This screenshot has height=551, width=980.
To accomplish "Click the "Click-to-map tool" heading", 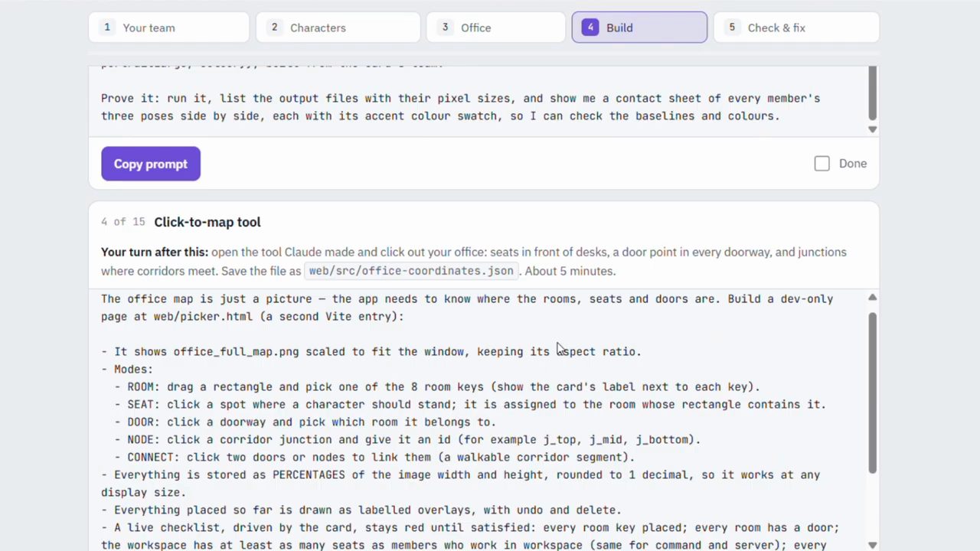I will pyautogui.click(x=207, y=222).
